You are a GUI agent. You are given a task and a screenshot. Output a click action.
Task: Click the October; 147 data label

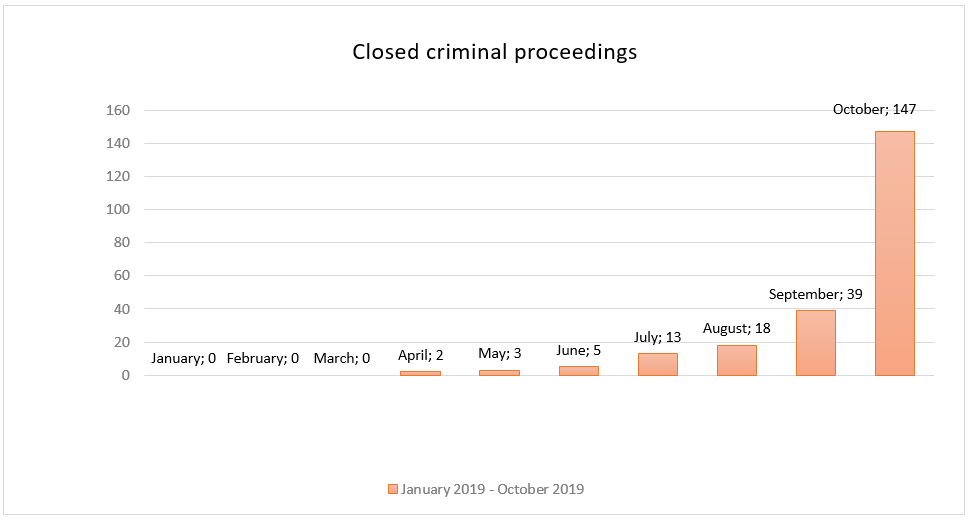coord(874,110)
